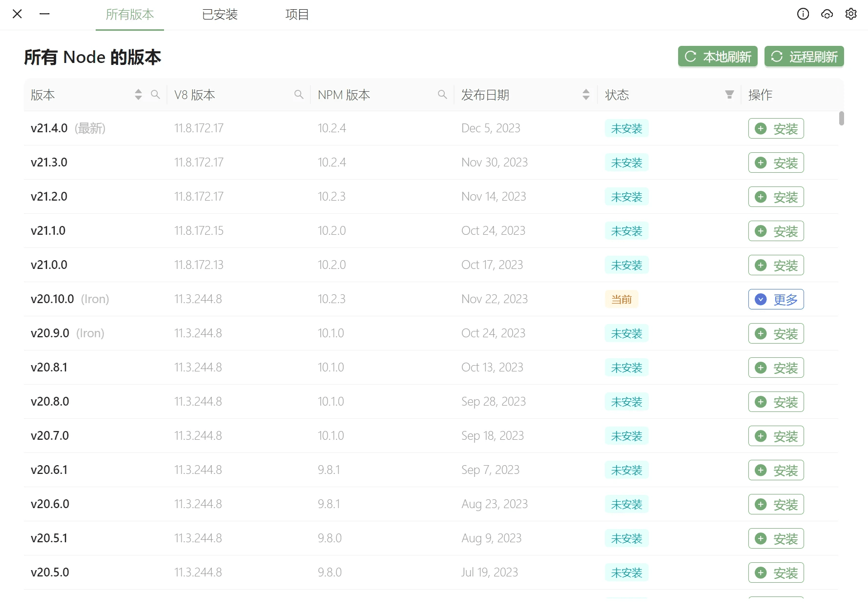This screenshot has width=868, height=615.
Task: Click the vertical scrollbar thumb
Action: 841,119
